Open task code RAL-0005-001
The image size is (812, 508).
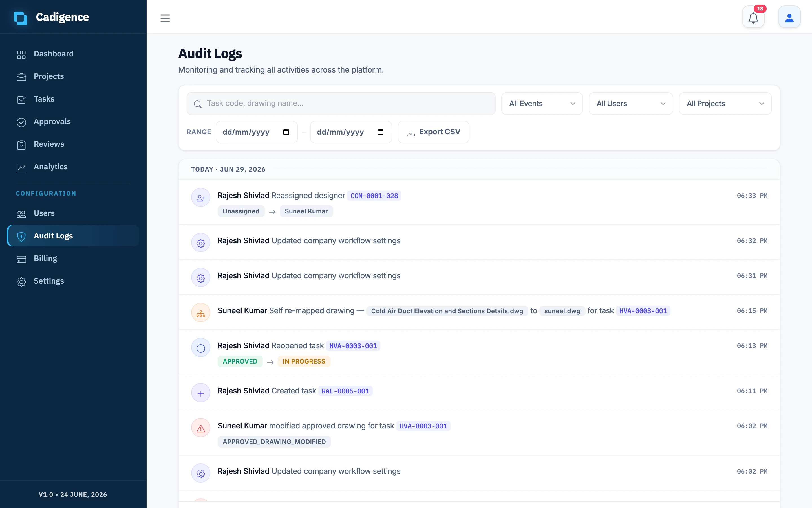pos(345,391)
